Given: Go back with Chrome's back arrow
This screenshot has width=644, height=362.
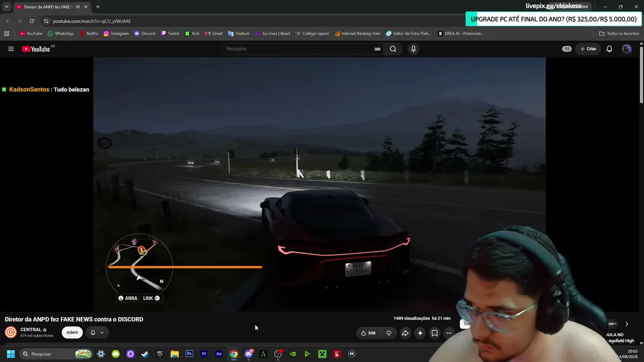Looking at the screenshot, I should point(8,21).
